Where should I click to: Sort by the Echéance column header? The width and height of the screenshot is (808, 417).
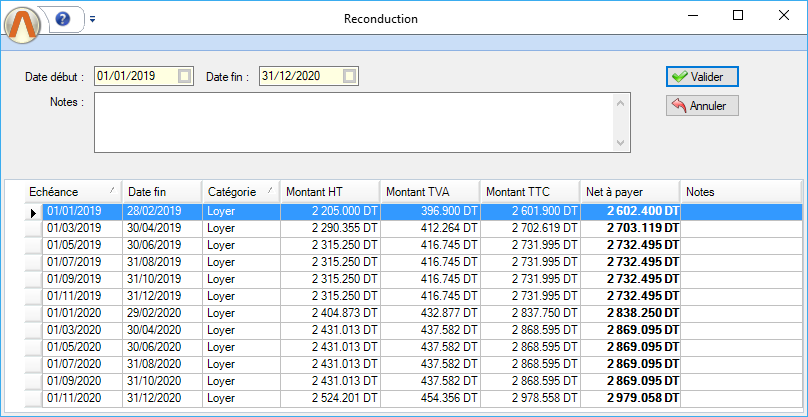[x=70, y=191]
